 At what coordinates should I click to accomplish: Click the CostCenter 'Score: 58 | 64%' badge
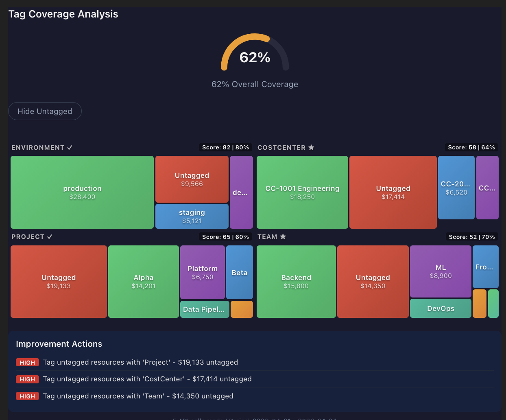point(471,147)
